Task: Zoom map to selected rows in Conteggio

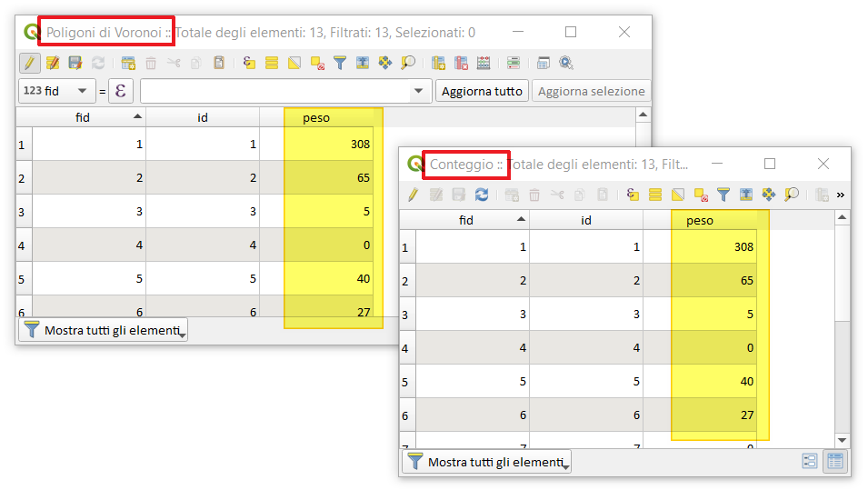Action: [792, 195]
